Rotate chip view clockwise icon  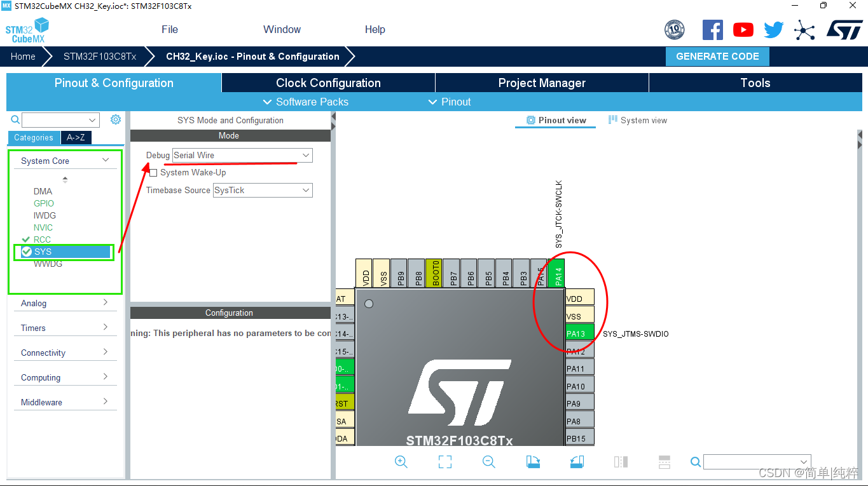click(533, 462)
